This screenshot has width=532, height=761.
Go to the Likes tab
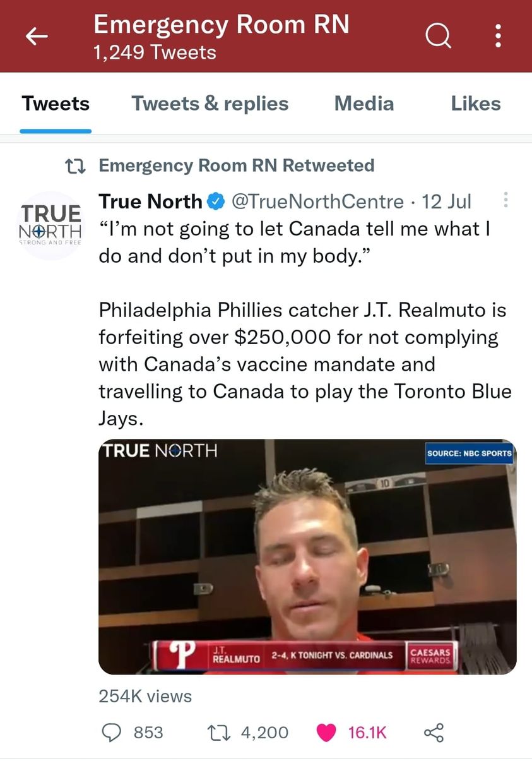click(x=475, y=104)
